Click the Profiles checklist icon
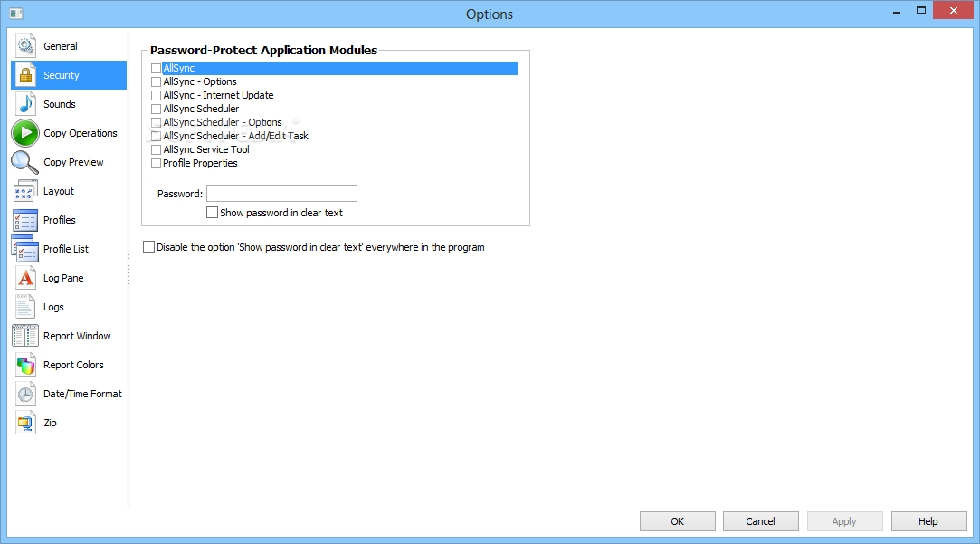980x544 pixels. point(25,220)
